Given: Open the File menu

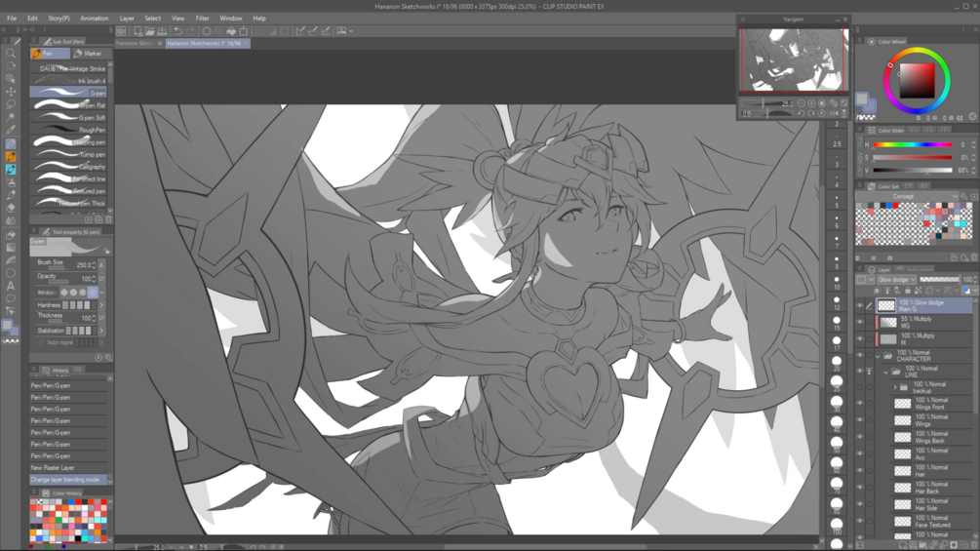Looking at the screenshot, I should [12, 19].
